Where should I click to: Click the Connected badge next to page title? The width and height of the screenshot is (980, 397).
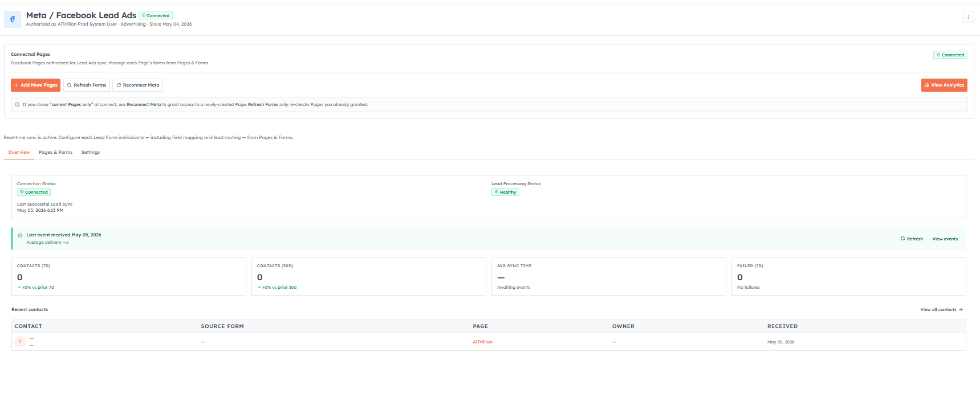coord(156,15)
